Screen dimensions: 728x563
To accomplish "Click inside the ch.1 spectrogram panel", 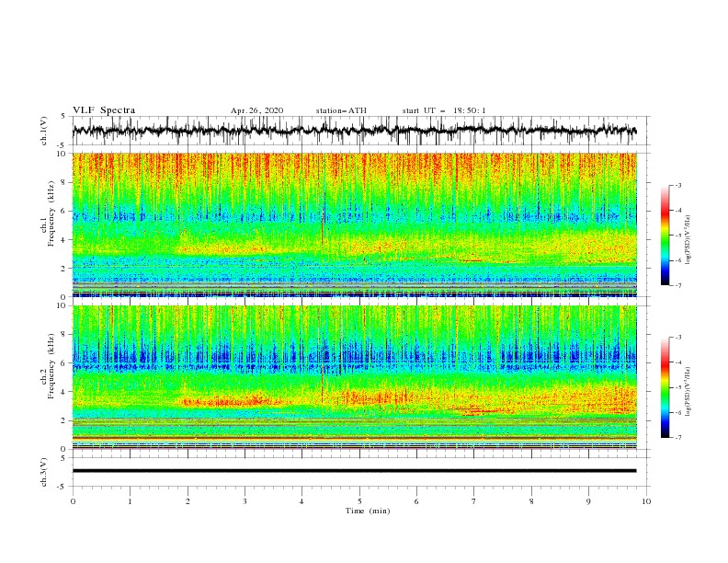I will pyautogui.click(x=354, y=224).
